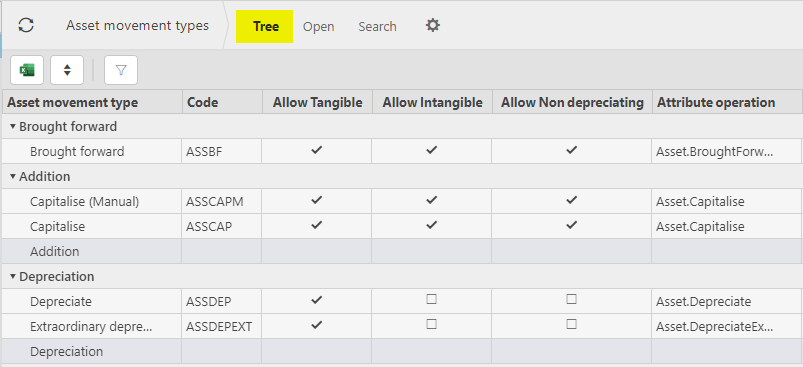The image size is (803, 367).
Task: Select the Capitalise row with code ASSCAP
Action: [x=402, y=226]
